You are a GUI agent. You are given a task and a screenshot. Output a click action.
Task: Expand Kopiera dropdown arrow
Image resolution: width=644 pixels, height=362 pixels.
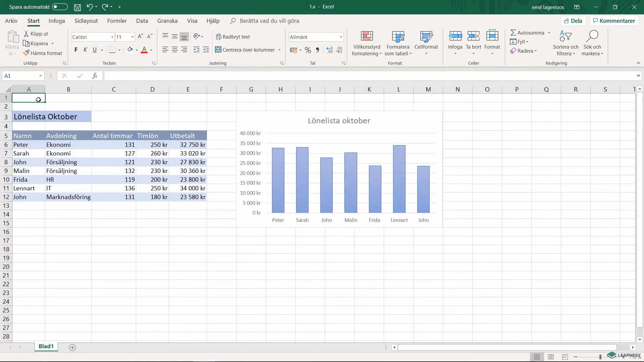pos(53,44)
